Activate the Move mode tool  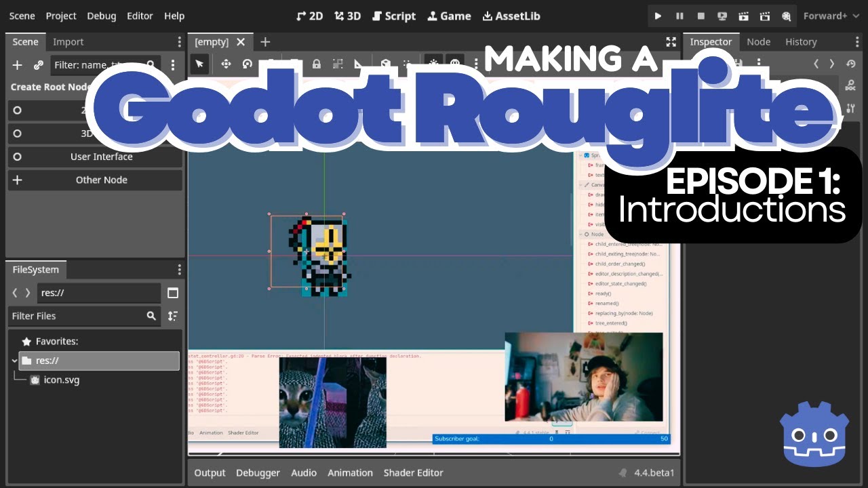click(226, 64)
